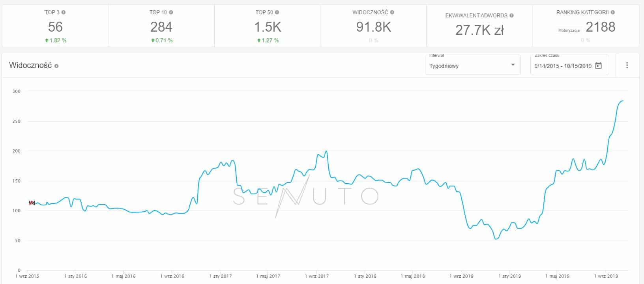This screenshot has height=284, width=644.
Task: Click the 200 y-axis label
Action: click(x=16, y=151)
